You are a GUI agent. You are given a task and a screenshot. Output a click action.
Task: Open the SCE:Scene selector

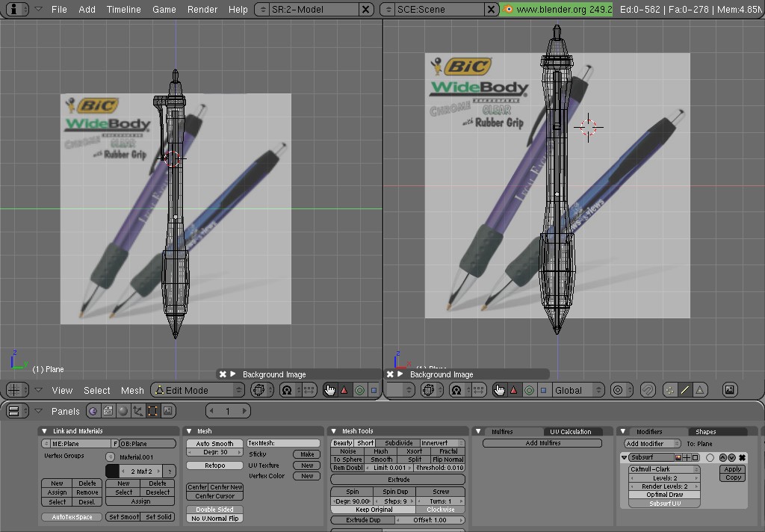click(388, 9)
